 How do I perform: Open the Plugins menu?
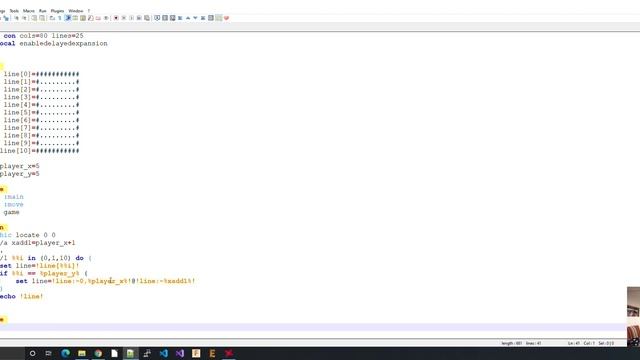[57, 11]
